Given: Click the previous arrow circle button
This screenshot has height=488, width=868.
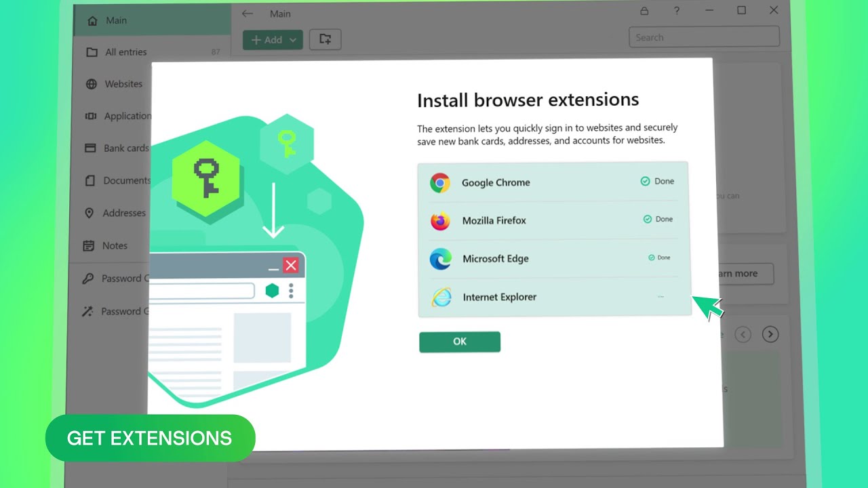Looking at the screenshot, I should coord(743,334).
